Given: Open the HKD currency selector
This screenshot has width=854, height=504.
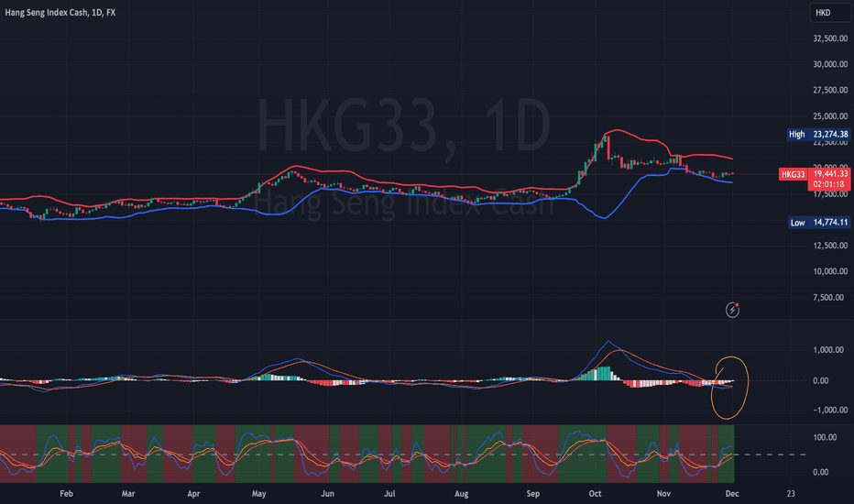Looking at the screenshot, I should [830, 13].
